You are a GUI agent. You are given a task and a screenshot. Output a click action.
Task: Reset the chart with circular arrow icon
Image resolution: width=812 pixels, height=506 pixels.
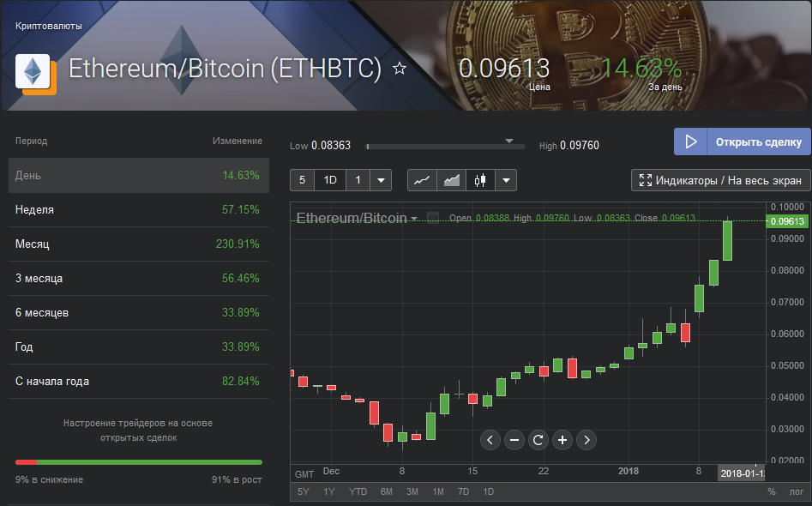pyautogui.click(x=538, y=440)
